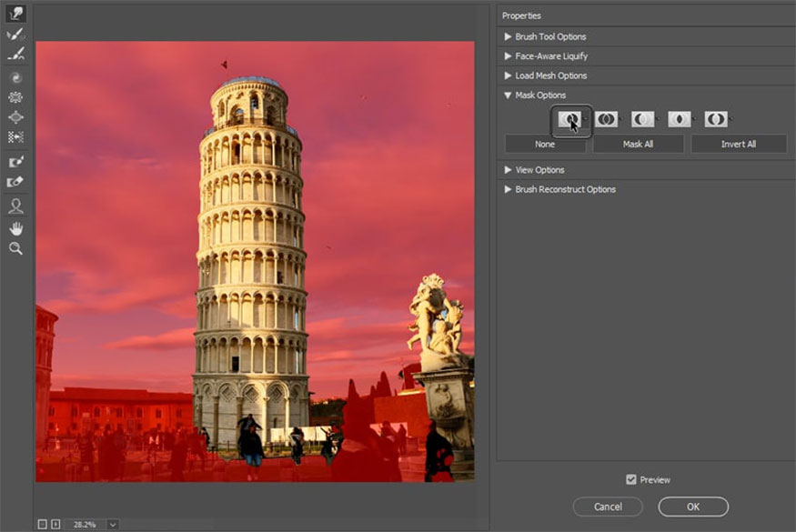Select the Forward Warp tool
Viewport: 796px width, 532px height.
pyautogui.click(x=15, y=14)
